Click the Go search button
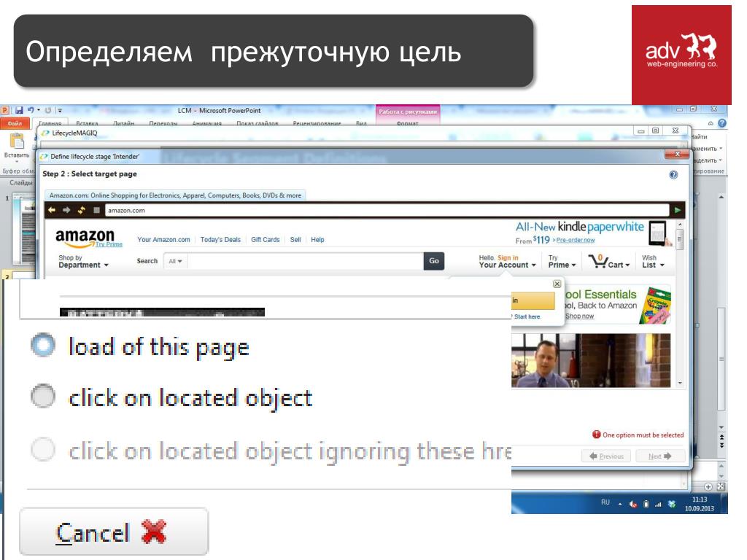 [434, 261]
